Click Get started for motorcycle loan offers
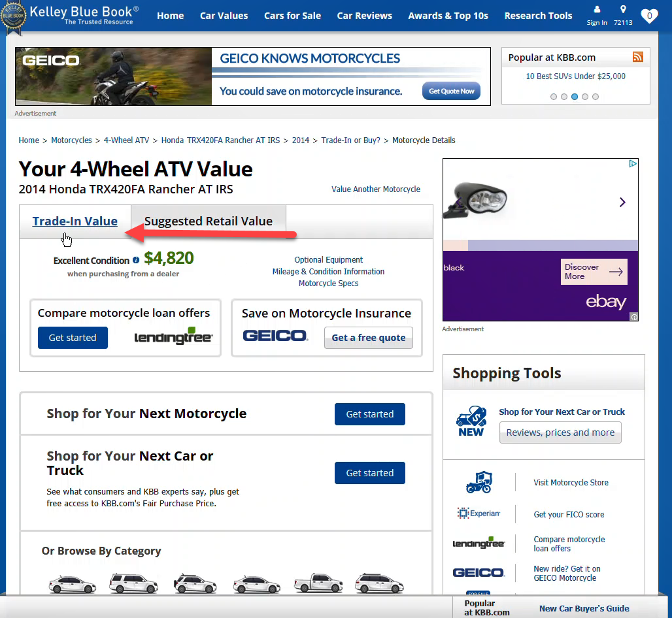Viewport: 672px width, 618px height. click(73, 338)
